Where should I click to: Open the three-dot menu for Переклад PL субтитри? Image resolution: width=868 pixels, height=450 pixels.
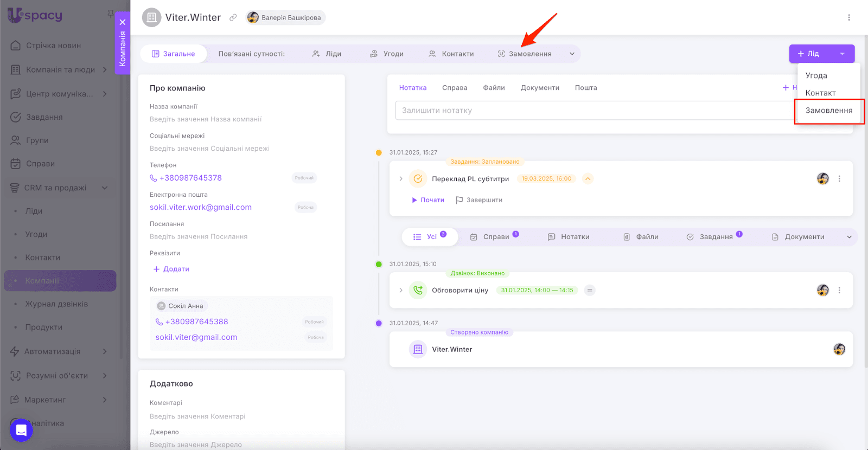[x=839, y=178]
